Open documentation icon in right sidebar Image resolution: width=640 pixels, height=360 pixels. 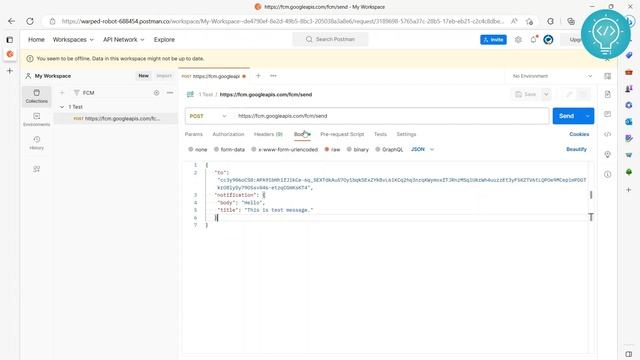click(x=607, y=94)
